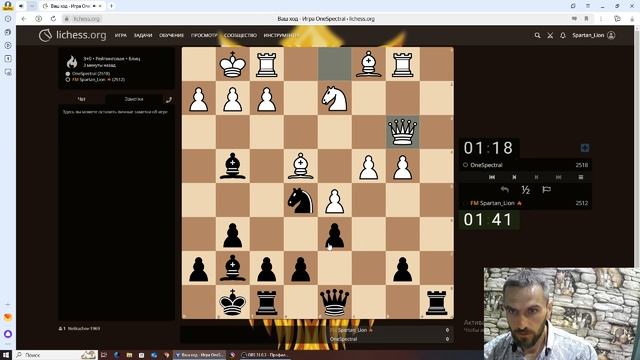The image size is (640, 360).
Task: Click the blitz flame icon in game info
Action: click(x=72, y=62)
